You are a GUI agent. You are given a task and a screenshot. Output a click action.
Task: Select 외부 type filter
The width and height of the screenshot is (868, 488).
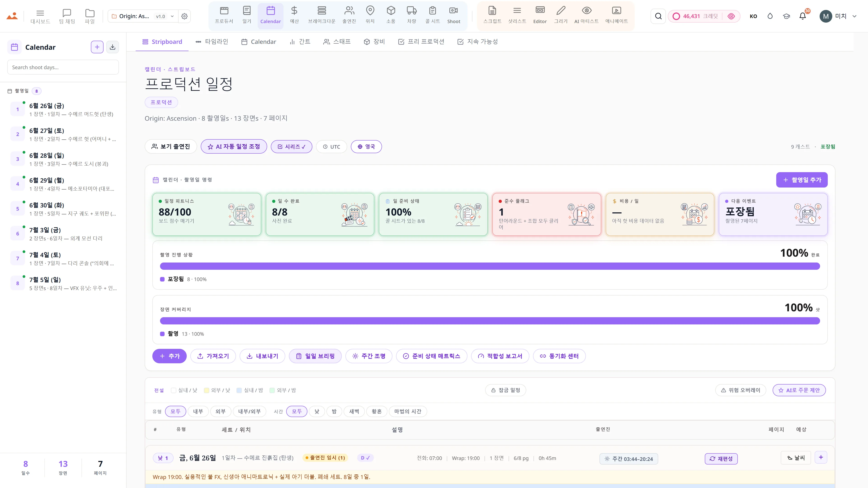click(x=220, y=411)
